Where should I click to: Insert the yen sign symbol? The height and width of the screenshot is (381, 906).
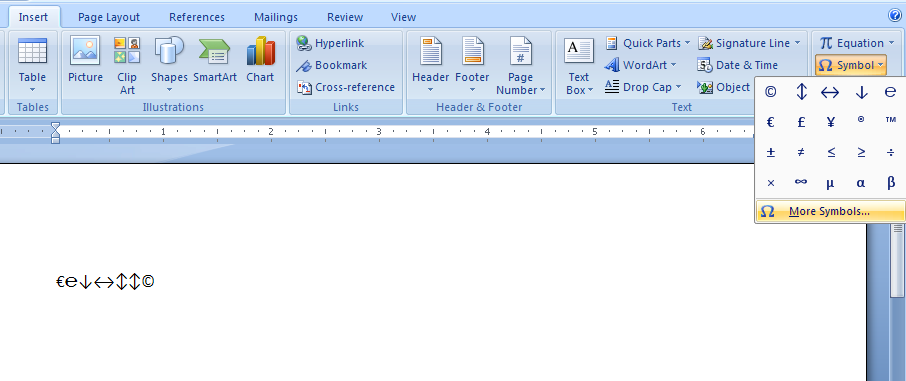[830, 122]
